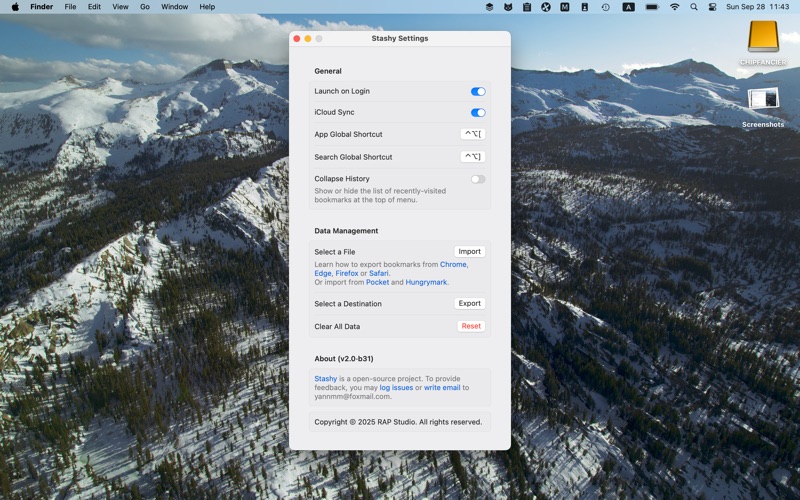Screen dimensions: 800x500
Task: Click the yannmm@foxmail.com email text
Action: [353, 396]
